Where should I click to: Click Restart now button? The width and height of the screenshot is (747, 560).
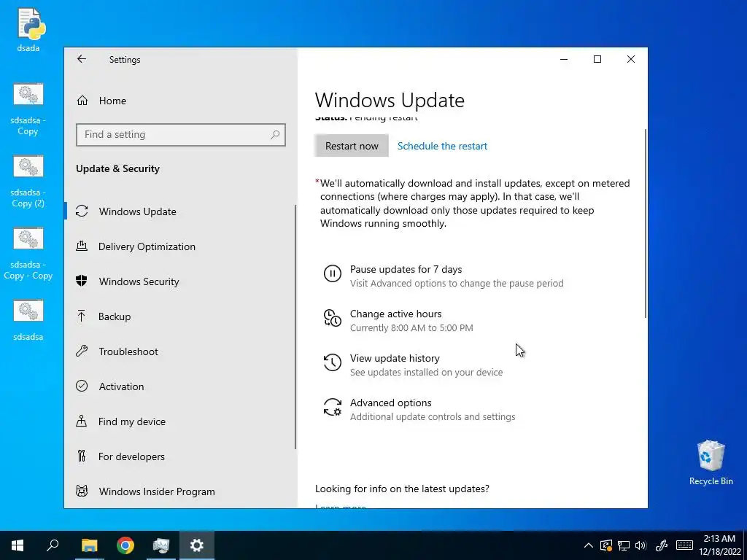pos(352,146)
